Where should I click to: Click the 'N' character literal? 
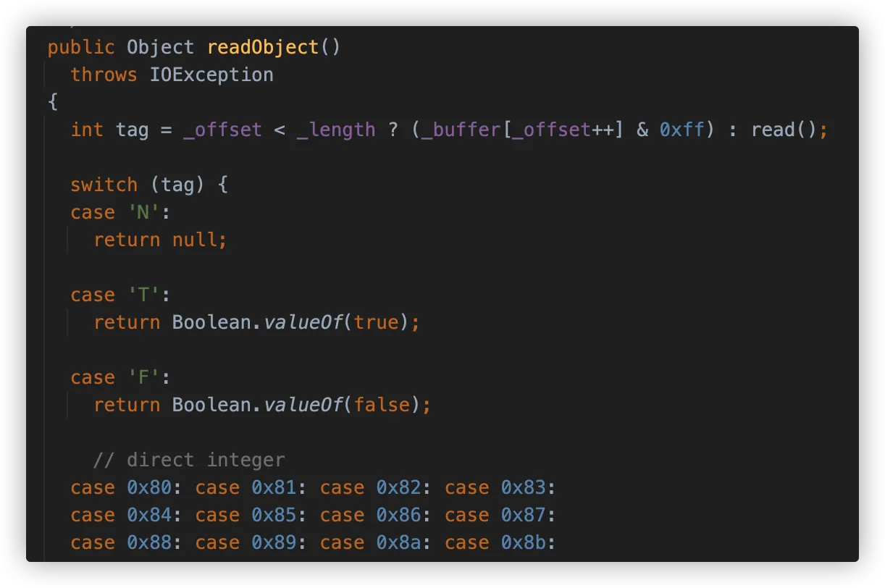click(x=143, y=213)
